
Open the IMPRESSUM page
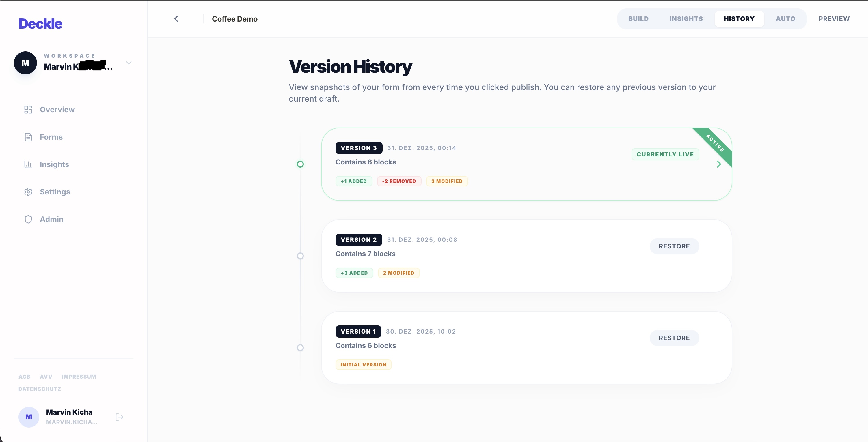coord(79,376)
